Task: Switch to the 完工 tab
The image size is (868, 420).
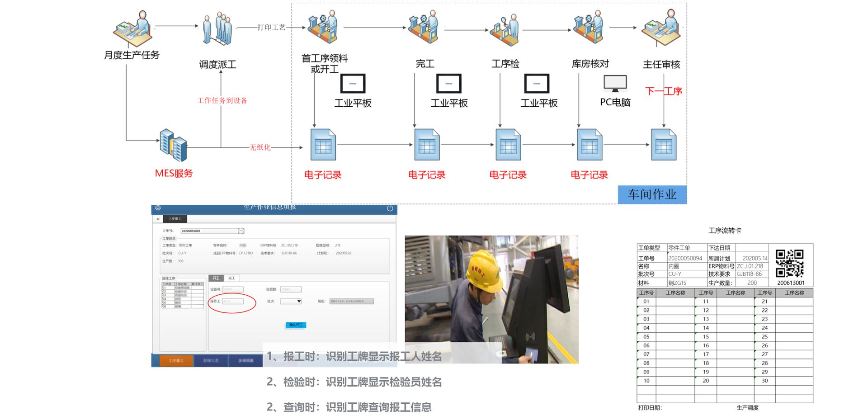Action: [x=231, y=278]
